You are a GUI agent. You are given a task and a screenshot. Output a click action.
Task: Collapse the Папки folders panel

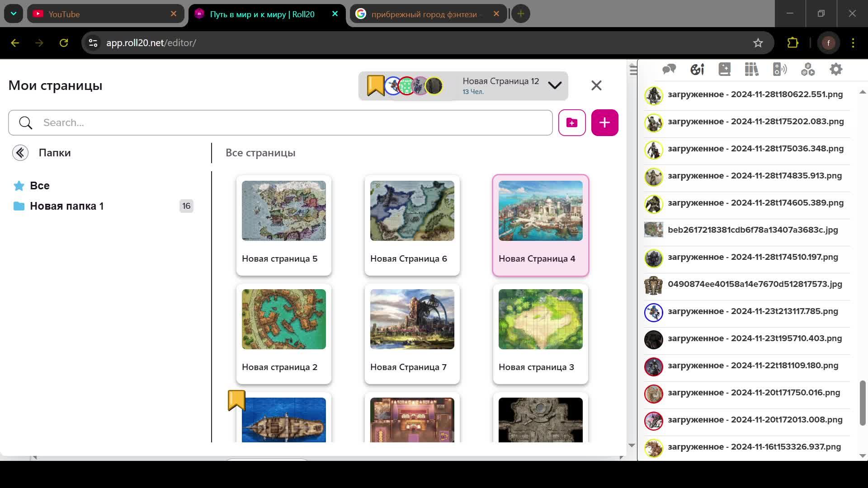tap(20, 153)
